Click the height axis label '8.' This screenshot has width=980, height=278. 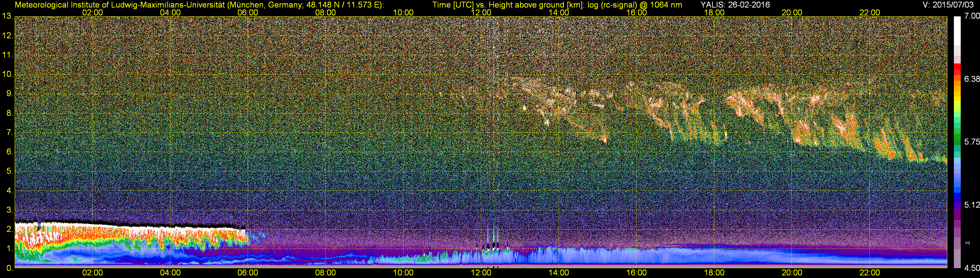9,113
